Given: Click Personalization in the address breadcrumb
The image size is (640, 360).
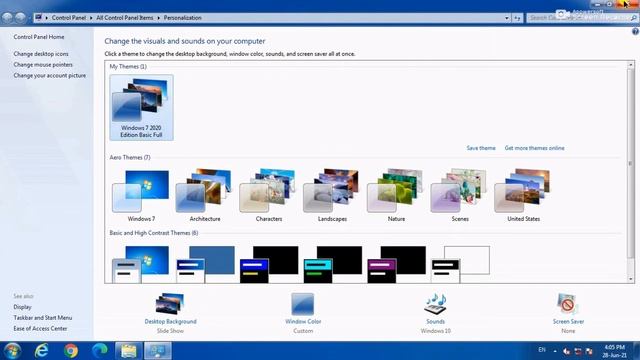Looking at the screenshot, I should pos(182,18).
